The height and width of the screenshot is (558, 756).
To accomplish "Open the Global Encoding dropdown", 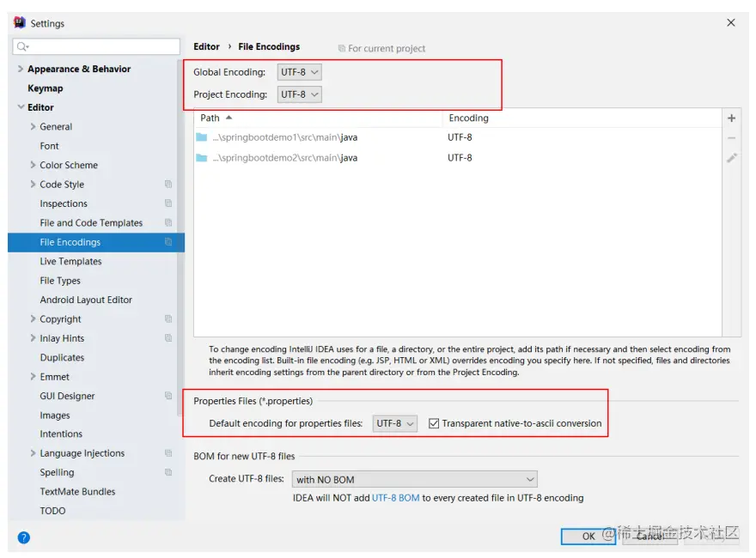I will [x=300, y=72].
